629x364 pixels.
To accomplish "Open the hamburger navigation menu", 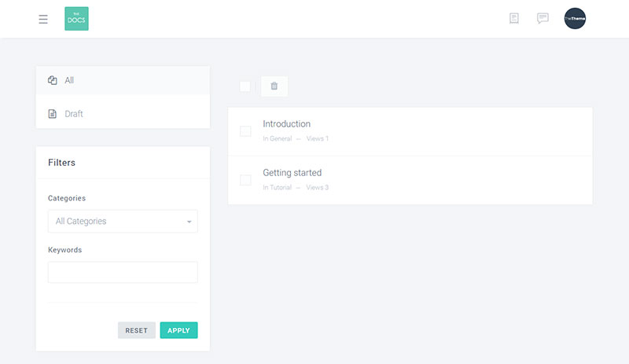I will pos(43,19).
